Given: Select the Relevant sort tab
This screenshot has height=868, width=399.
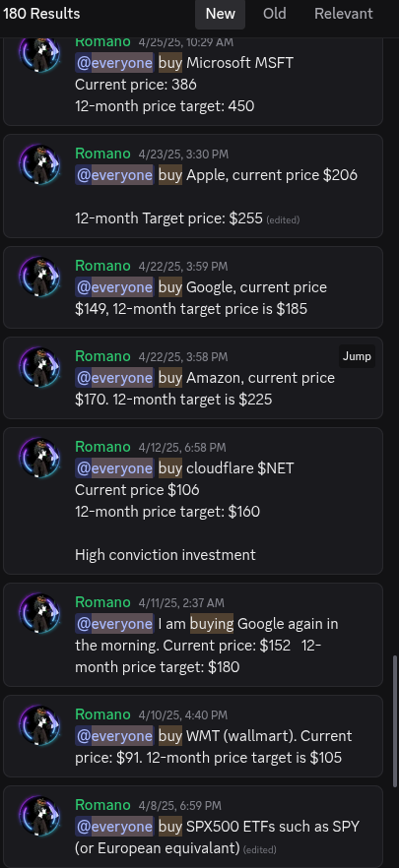Looking at the screenshot, I should coord(344,14).
